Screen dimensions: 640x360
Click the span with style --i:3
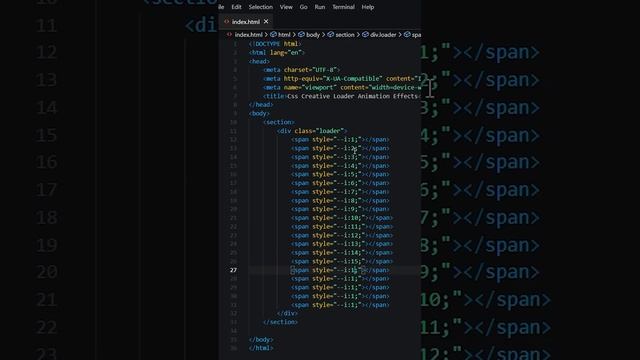(340, 157)
